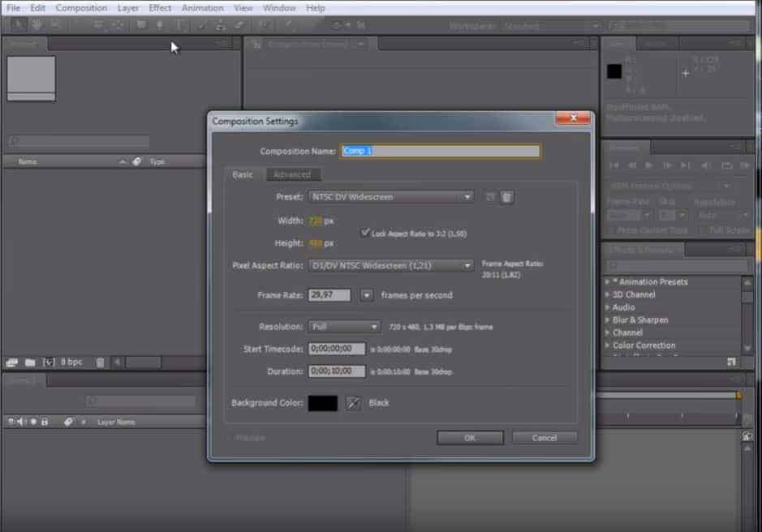Open the Workspace dropdown

[552, 25]
